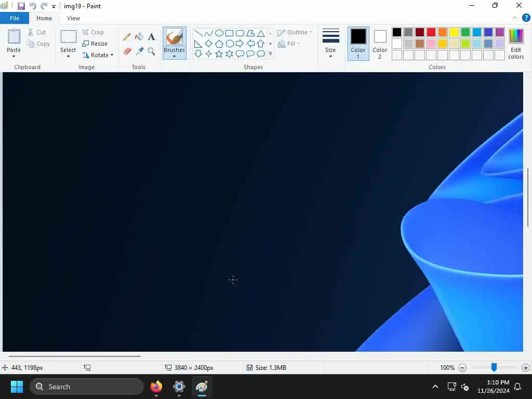532x399 pixels.
Task: Click the taskbar Search box
Action: pyautogui.click(x=87, y=387)
